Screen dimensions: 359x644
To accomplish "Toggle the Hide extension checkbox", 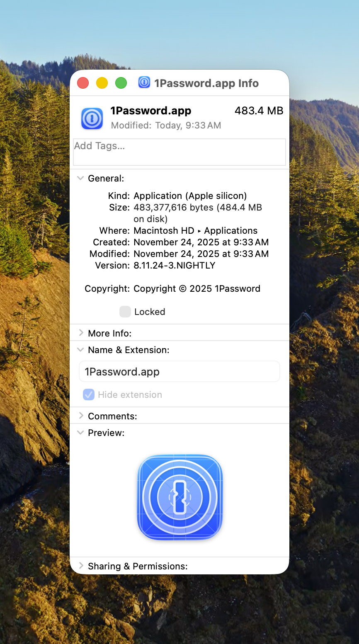I will pyautogui.click(x=89, y=395).
